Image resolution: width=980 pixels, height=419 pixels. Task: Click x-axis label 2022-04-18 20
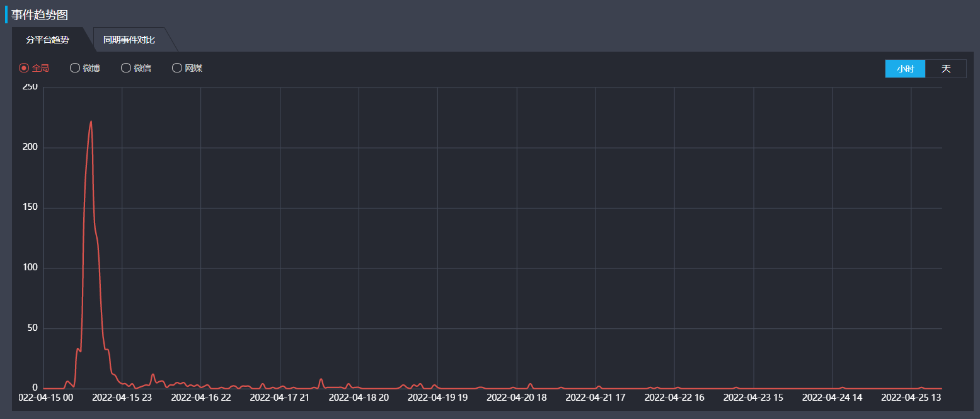(359, 398)
